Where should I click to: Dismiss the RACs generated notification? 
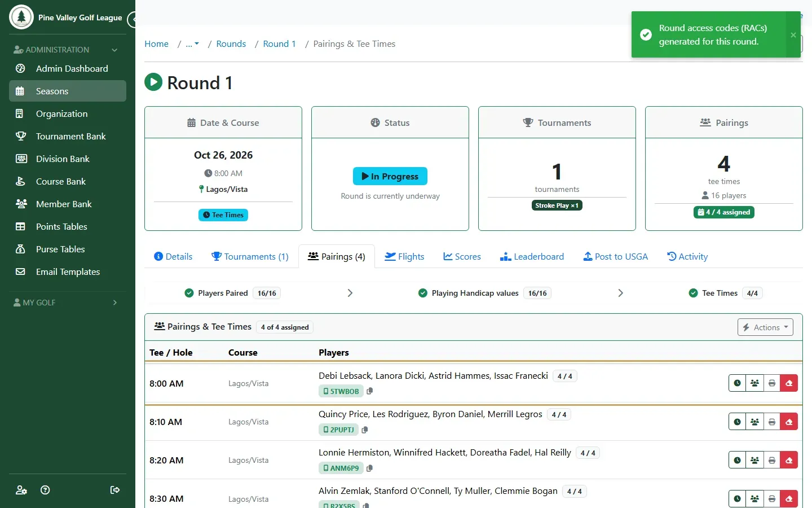(x=793, y=35)
